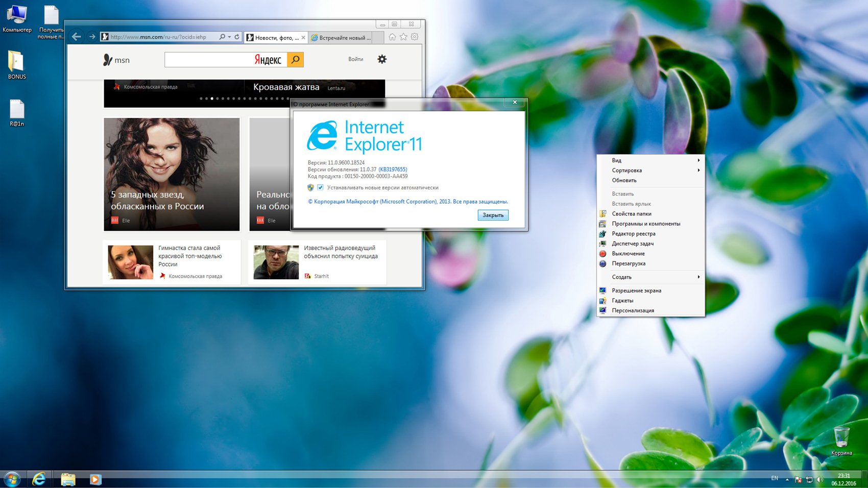Image resolution: width=868 pixels, height=488 pixels.
Task: Click the msn.com URL in the address bar
Action: point(158,37)
